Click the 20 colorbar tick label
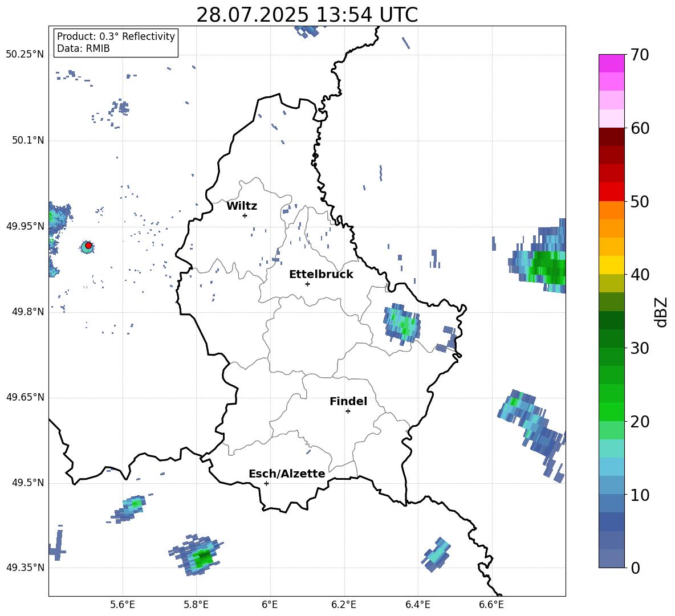Viewport: 675px width, 616px height. [640, 422]
